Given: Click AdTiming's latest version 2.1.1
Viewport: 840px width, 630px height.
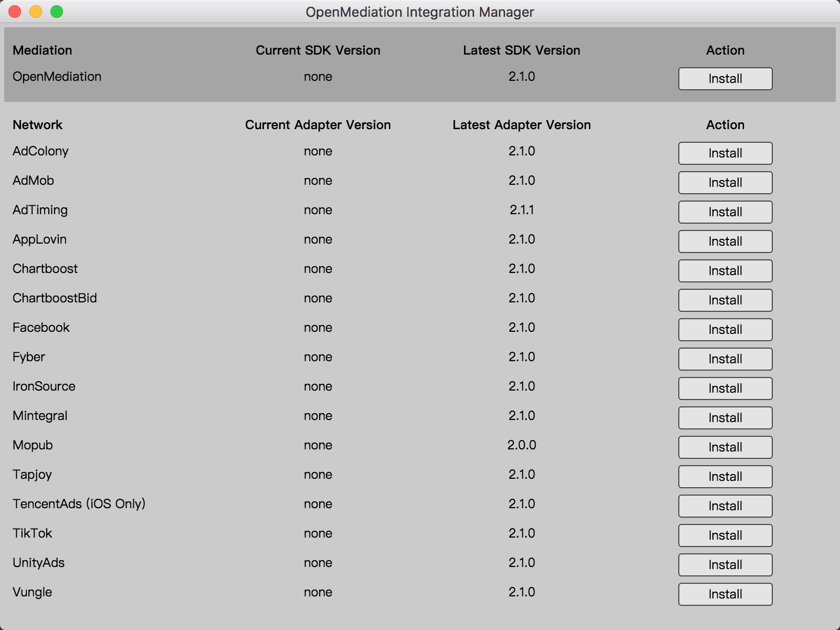Looking at the screenshot, I should click(522, 210).
